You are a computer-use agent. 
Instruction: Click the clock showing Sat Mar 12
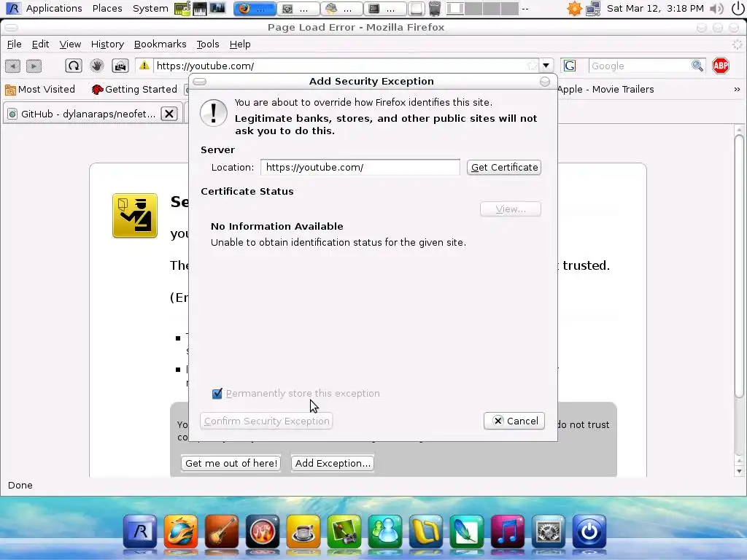point(655,9)
